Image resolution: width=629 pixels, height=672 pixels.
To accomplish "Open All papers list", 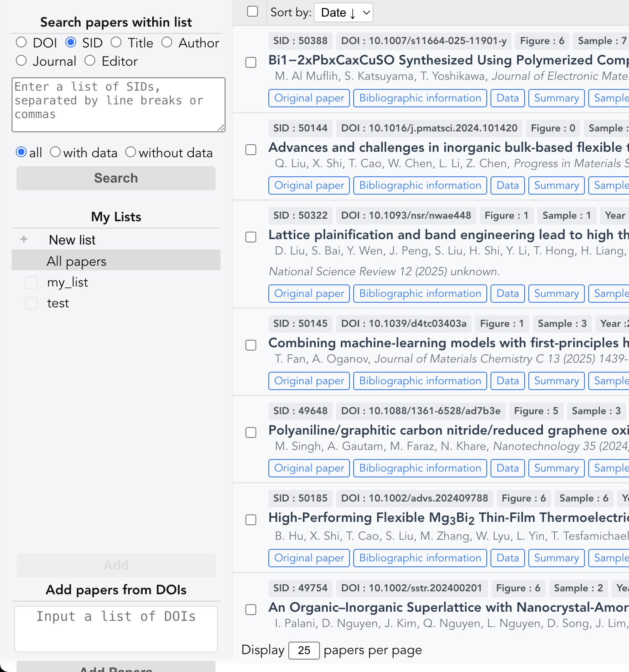I will 77,261.
